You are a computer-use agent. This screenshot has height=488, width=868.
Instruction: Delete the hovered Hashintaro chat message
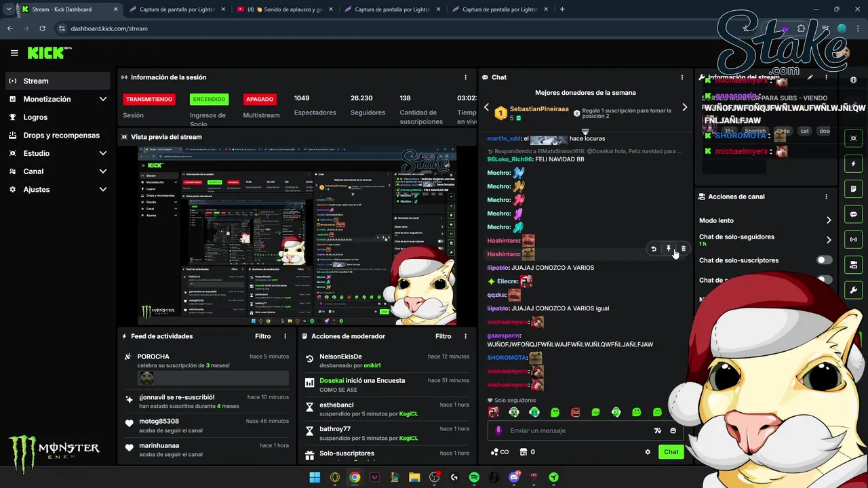(684, 249)
